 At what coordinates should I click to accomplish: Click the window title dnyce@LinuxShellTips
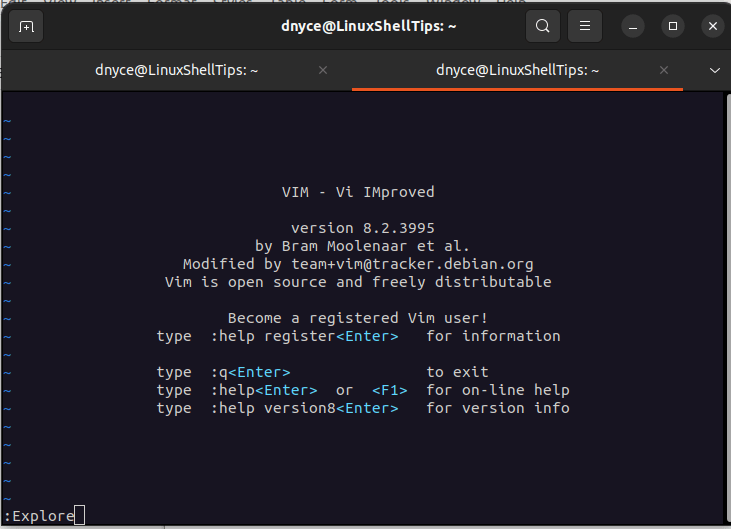368,26
